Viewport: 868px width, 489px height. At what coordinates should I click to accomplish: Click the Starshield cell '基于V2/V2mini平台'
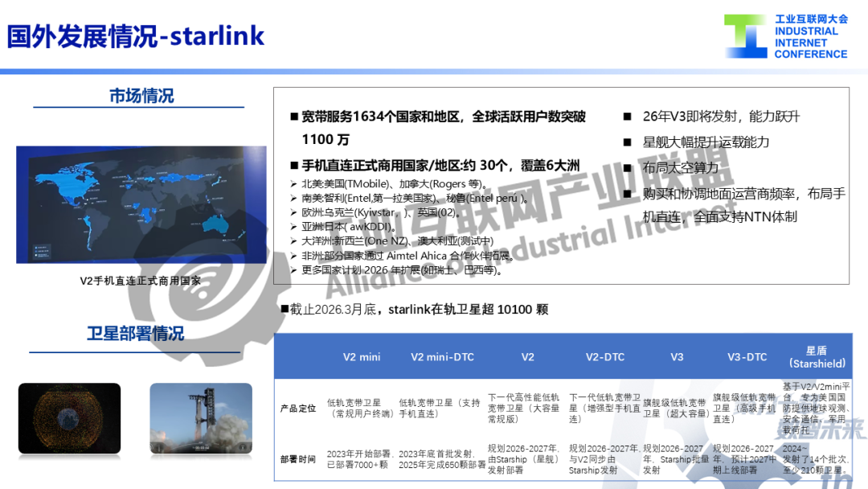click(x=817, y=408)
